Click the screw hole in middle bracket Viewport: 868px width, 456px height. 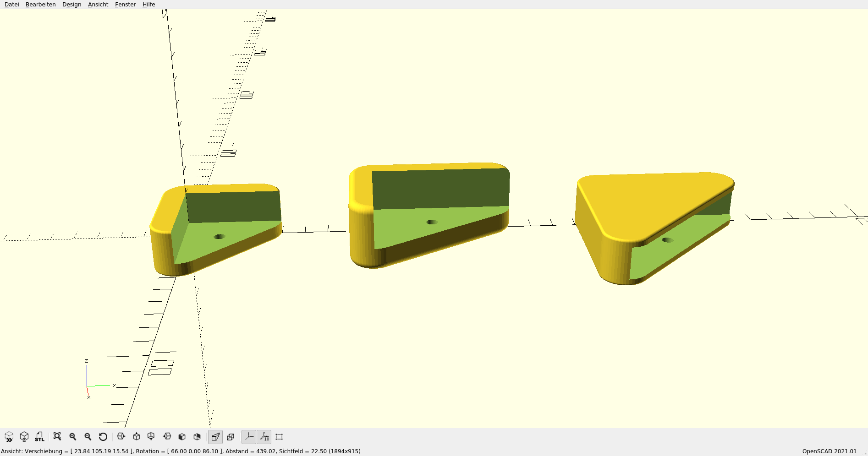(432, 222)
